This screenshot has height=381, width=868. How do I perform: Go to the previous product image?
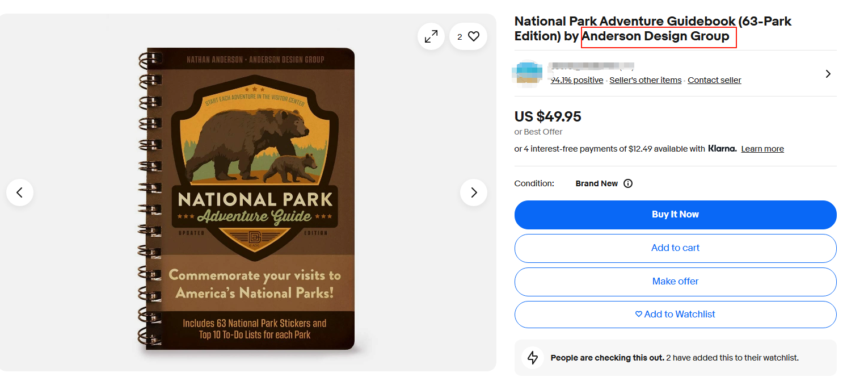click(20, 192)
